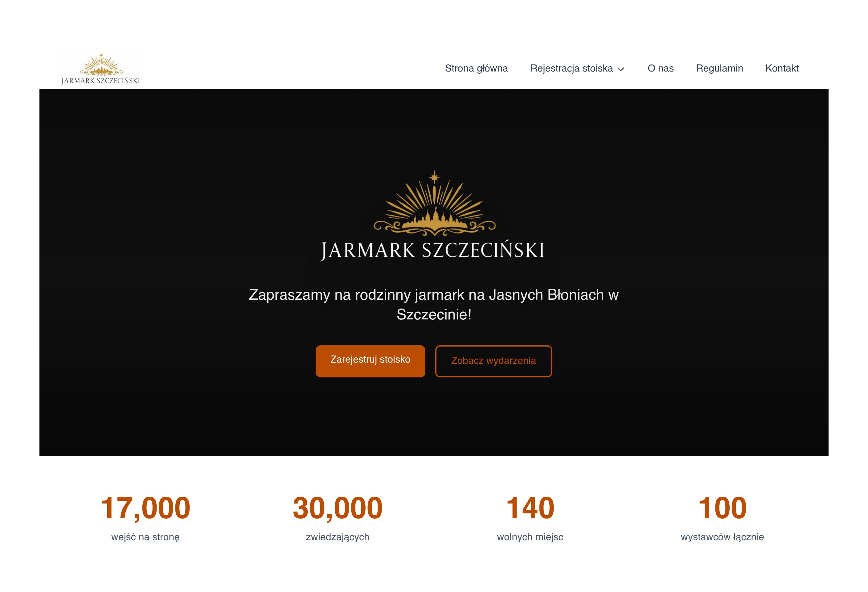Open the Rejestracja stoiska menu item
The width and height of the screenshot is (868, 592).
[x=571, y=68]
